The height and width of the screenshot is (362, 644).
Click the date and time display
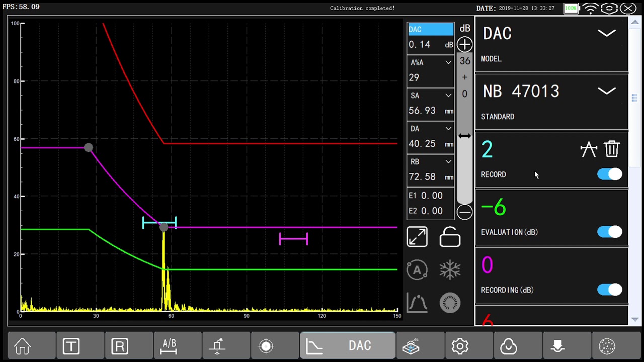[x=515, y=8]
